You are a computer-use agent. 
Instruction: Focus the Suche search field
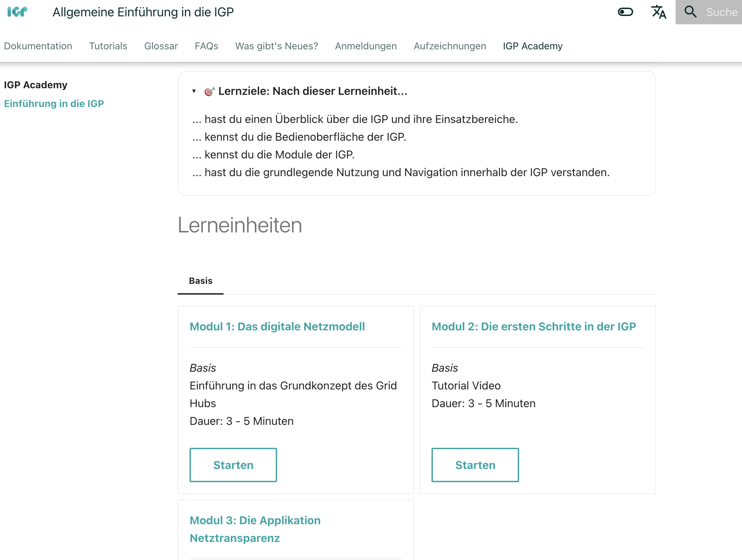[x=721, y=12]
